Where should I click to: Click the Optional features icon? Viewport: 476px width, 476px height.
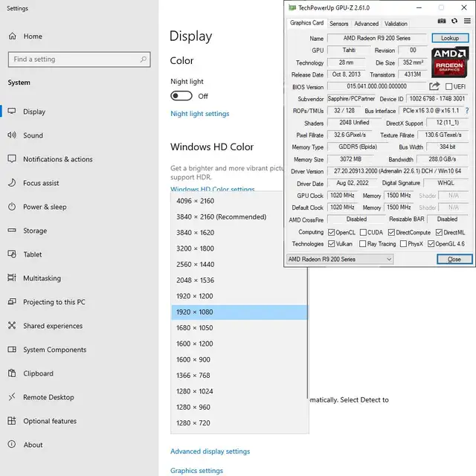point(12,421)
